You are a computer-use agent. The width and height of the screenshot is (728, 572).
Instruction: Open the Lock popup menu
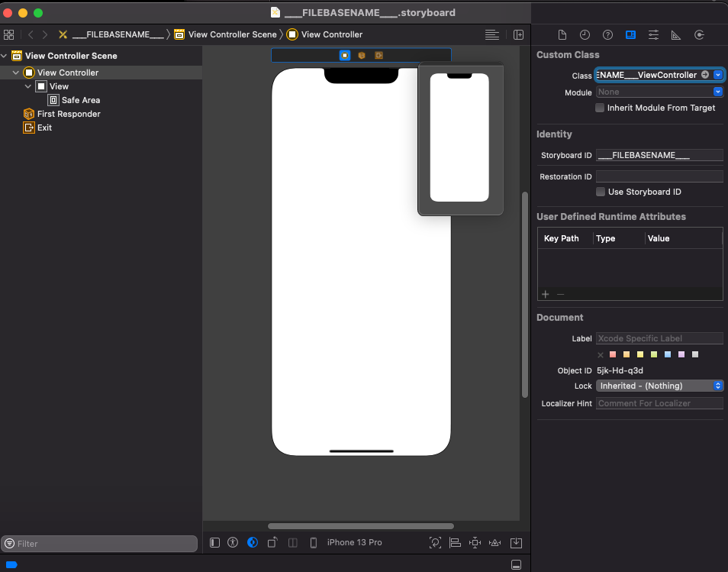(659, 386)
